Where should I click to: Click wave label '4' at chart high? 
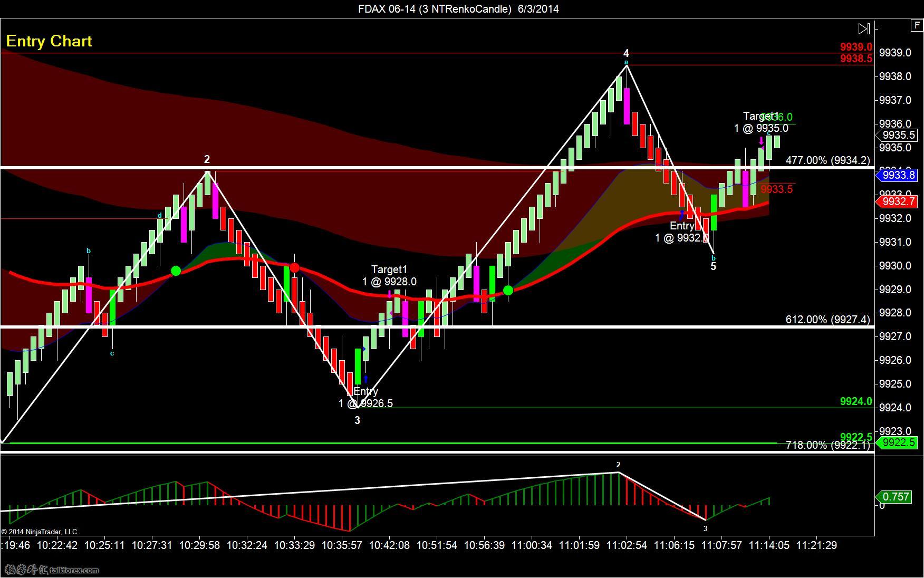pyautogui.click(x=626, y=53)
